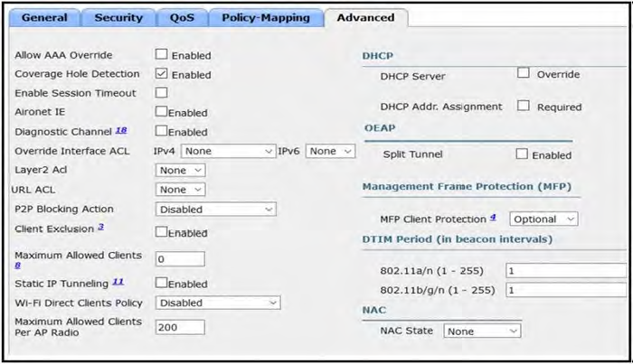Viewport: 633px width, 364px height.
Task: Uncheck Coverage Hole Detection
Action: pyautogui.click(x=161, y=73)
